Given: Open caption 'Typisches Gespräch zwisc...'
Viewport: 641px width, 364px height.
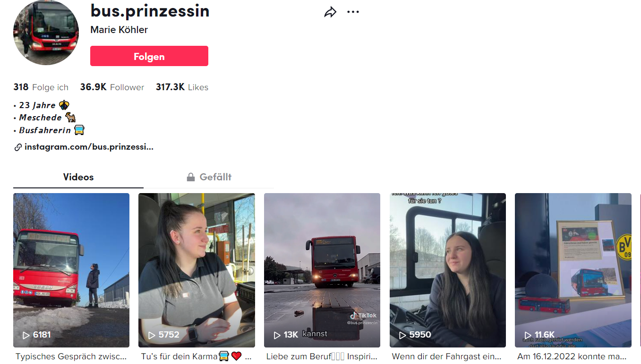Looking at the screenshot, I should (x=71, y=356).
